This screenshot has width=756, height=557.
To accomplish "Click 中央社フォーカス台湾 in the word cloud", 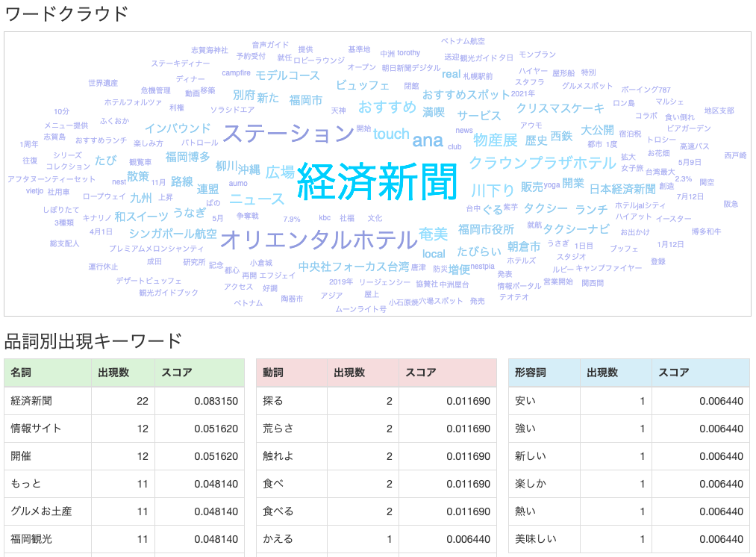I will (354, 267).
